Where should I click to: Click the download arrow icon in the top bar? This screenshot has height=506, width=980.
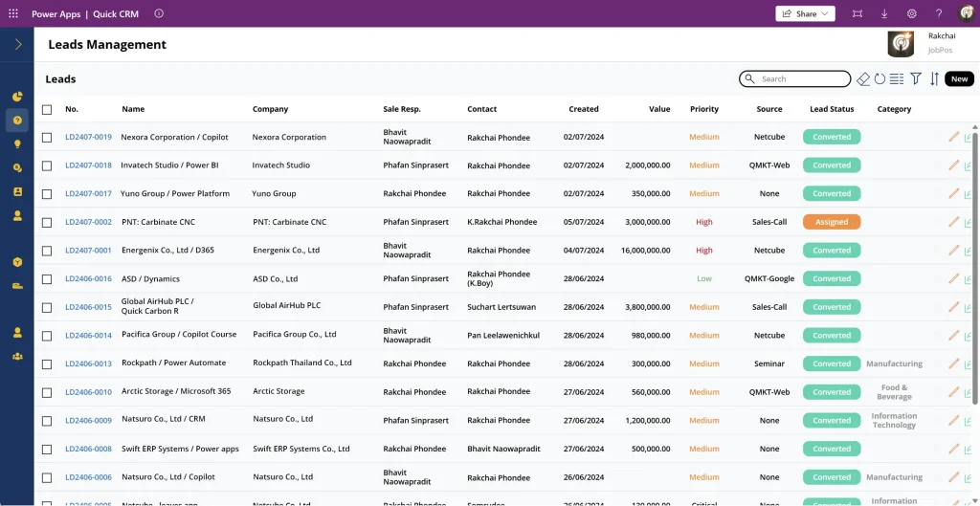(884, 13)
